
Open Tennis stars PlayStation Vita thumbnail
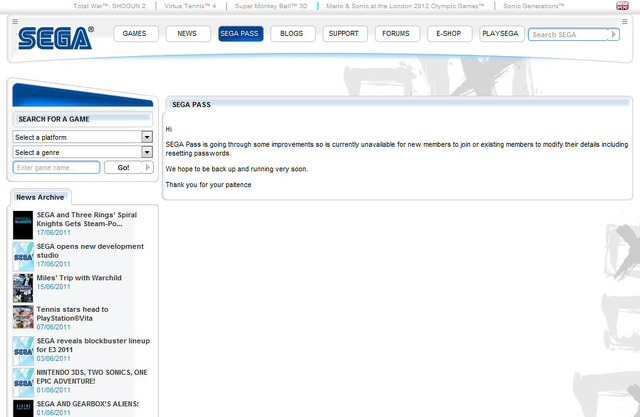pos(23,317)
